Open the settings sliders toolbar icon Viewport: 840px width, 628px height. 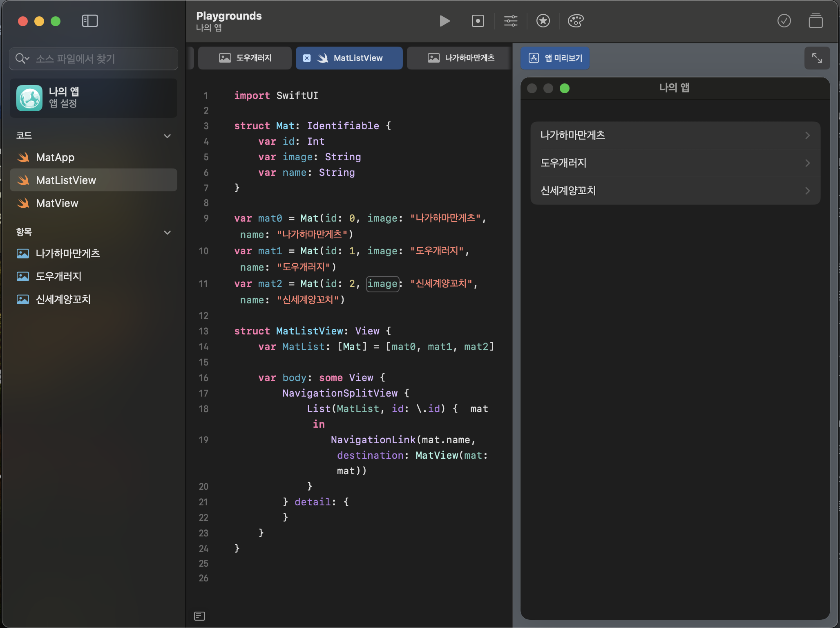[510, 21]
